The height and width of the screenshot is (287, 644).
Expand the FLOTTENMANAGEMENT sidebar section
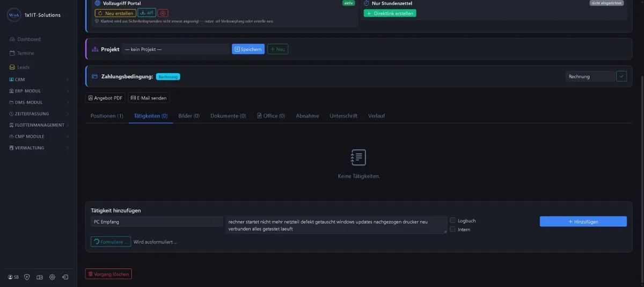[x=39, y=125]
